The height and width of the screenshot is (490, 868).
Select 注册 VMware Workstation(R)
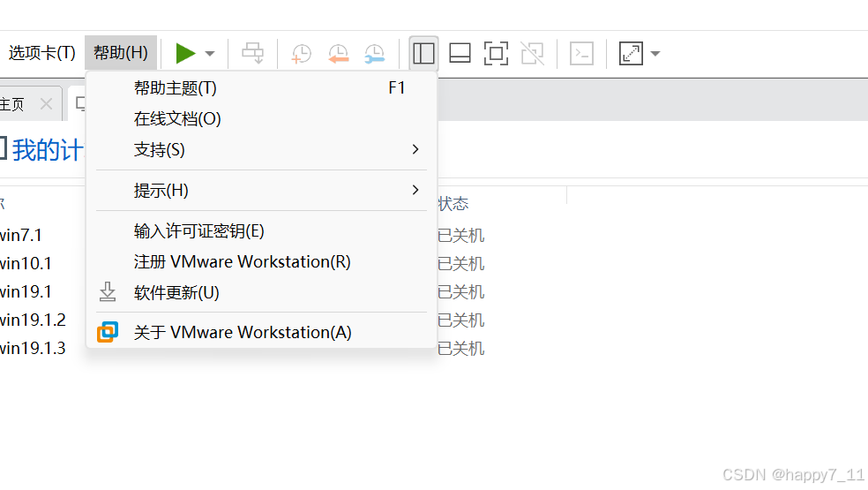(261, 261)
